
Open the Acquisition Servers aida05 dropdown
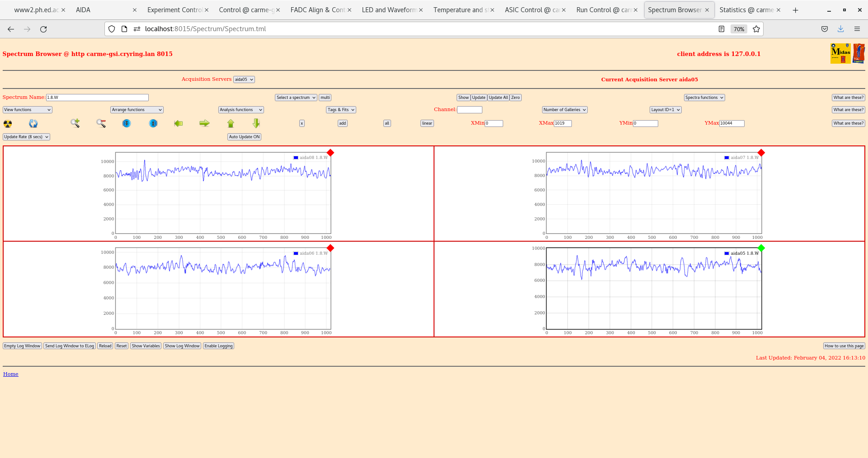pos(244,79)
